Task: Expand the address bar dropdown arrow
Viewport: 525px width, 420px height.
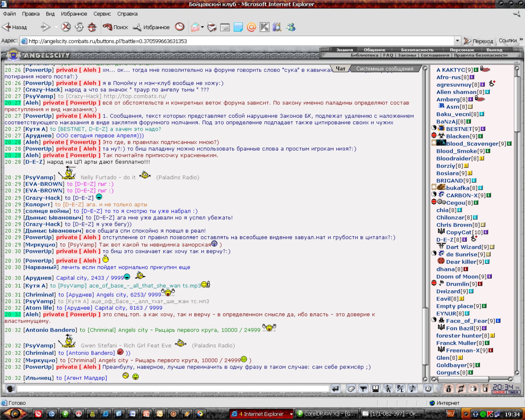Action: tap(457, 41)
